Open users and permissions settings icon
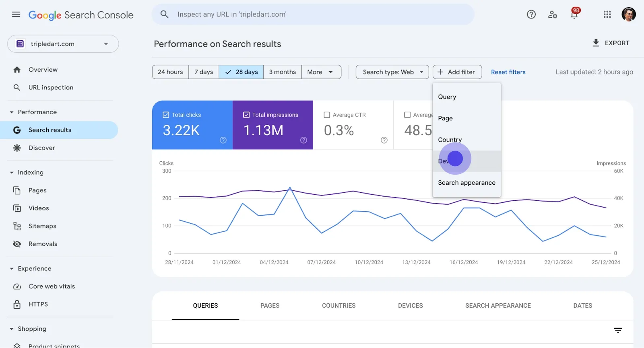Viewport: 644px width, 348px height. click(553, 14)
